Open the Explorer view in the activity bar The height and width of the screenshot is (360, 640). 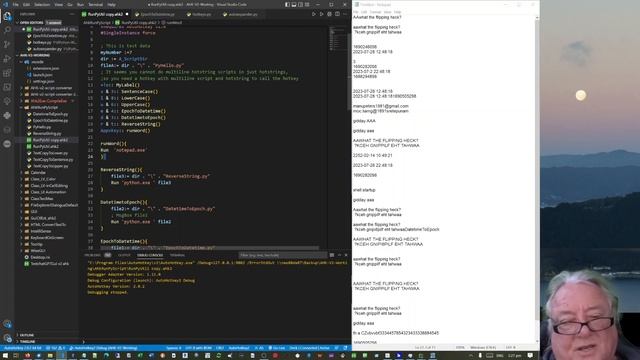7,16
